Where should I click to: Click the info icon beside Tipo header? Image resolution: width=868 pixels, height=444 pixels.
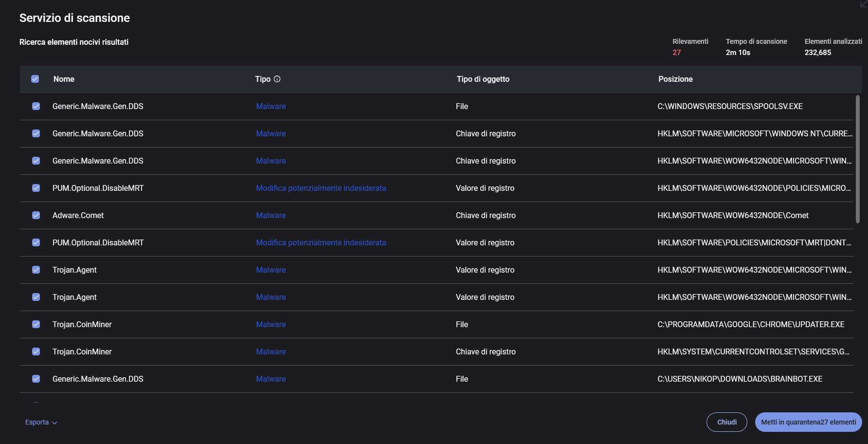pos(277,79)
